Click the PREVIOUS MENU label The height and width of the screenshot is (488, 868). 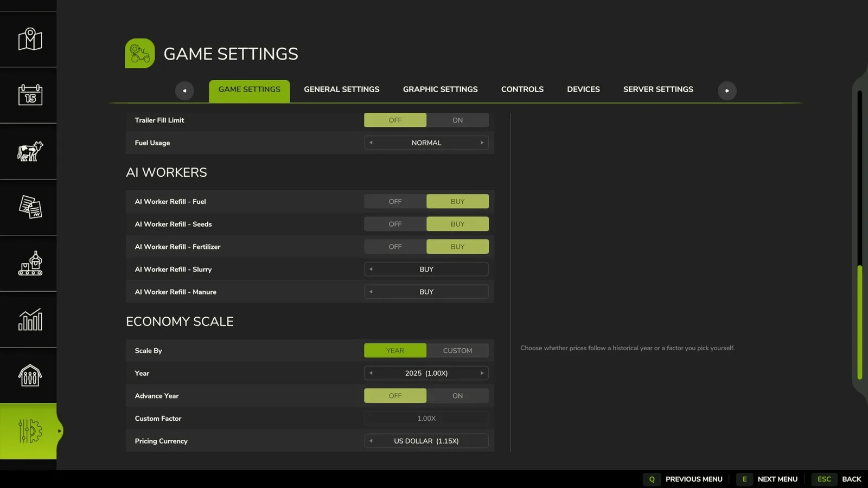tap(694, 479)
